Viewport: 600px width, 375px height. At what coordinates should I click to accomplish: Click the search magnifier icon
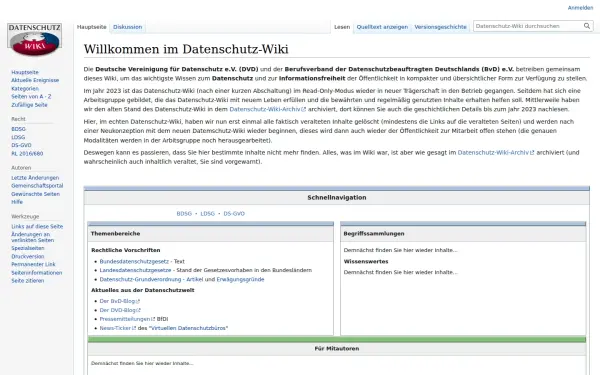click(587, 26)
